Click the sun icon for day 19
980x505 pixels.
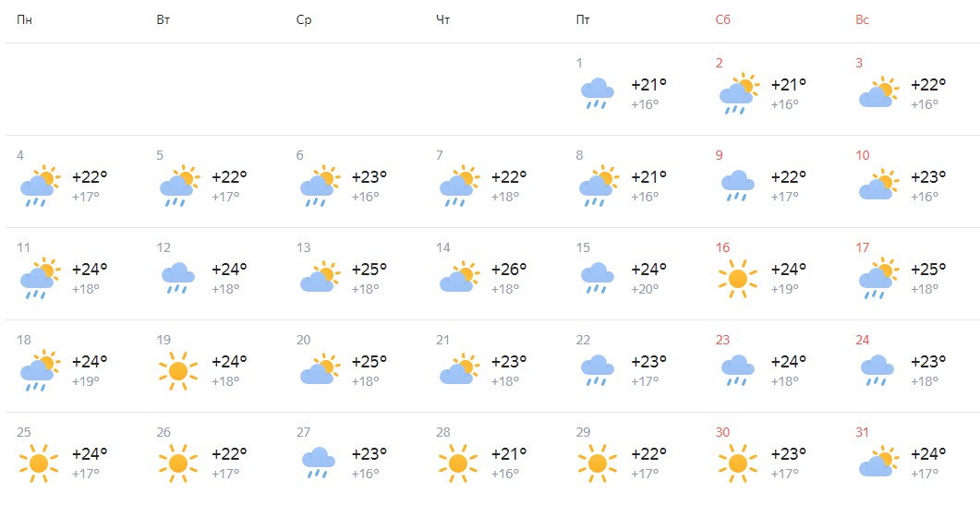pos(177,370)
